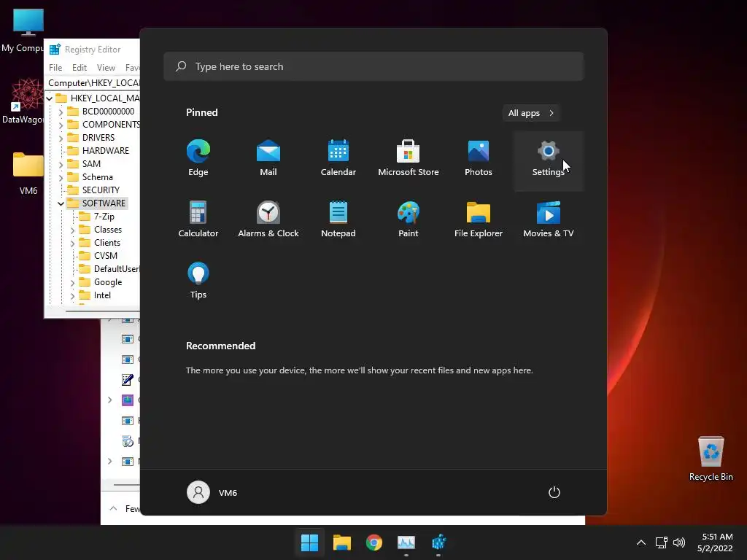Expand the Classes registry subkey

[x=72, y=230]
